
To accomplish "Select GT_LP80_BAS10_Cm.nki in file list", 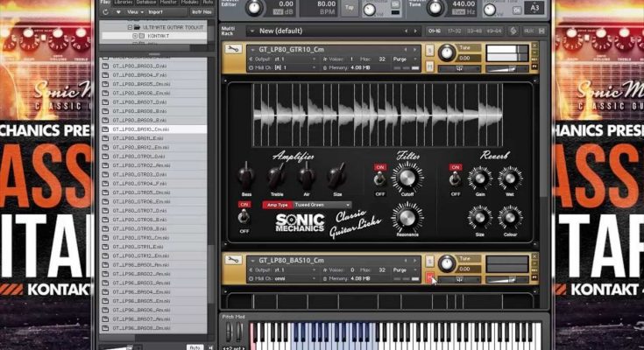I will pos(141,129).
